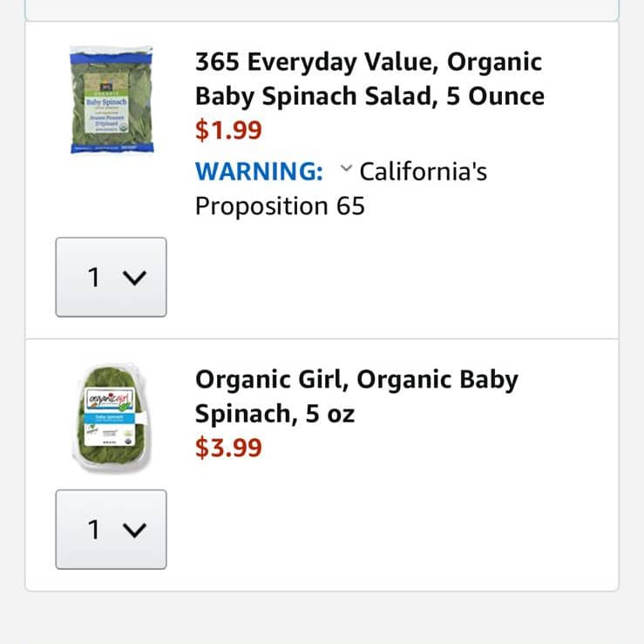Image resolution: width=644 pixels, height=644 pixels.
Task: Open the California's Proposition 65 notice text
Action: pyautogui.click(x=342, y=188)
